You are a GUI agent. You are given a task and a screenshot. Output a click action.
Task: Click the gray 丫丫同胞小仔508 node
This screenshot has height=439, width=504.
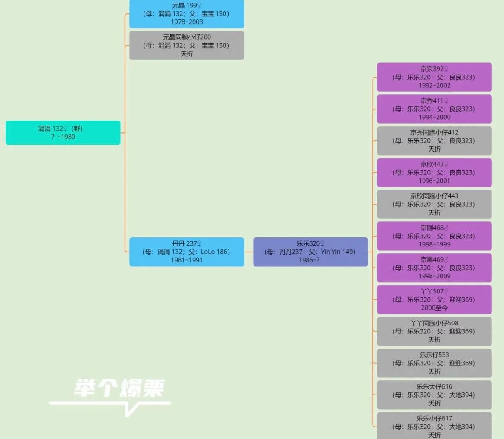(x=434, y=331)
